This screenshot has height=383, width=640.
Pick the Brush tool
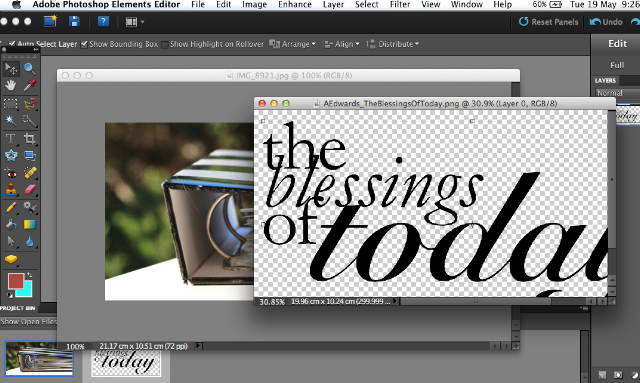11,207
